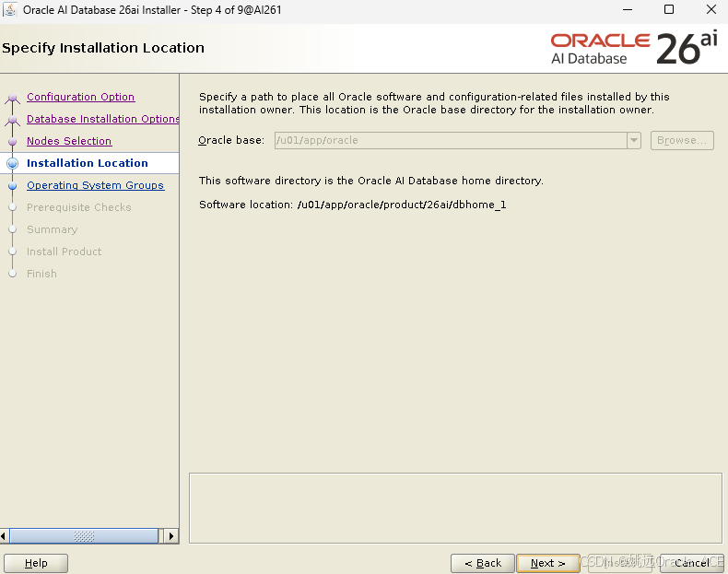
Task: Click the Installation Location current-step bullet
Action: pyautogui.click(x=13, y=163)
